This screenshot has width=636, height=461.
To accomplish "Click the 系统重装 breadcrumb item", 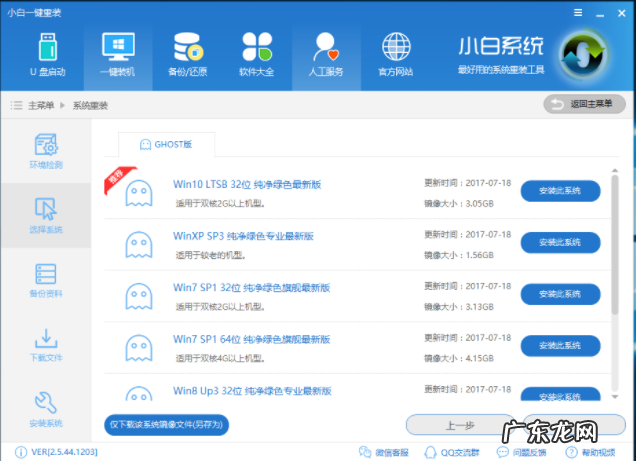I will tap(90, 105).
